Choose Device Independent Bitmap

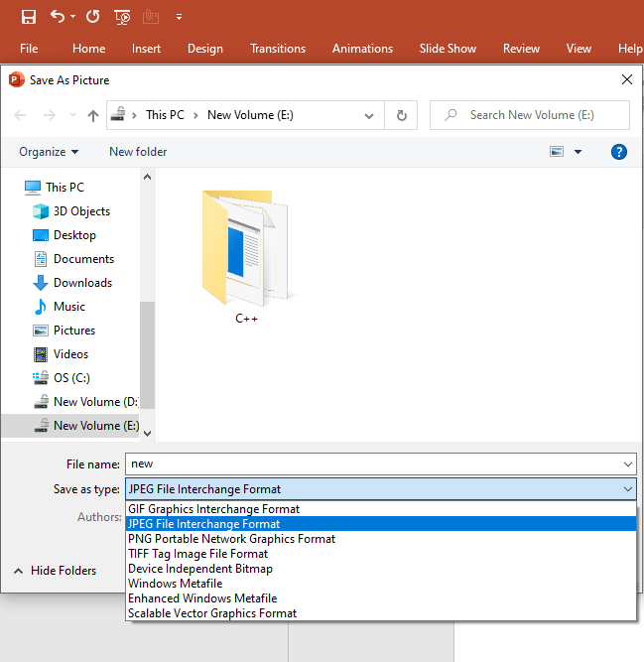(x=381, y=569)
